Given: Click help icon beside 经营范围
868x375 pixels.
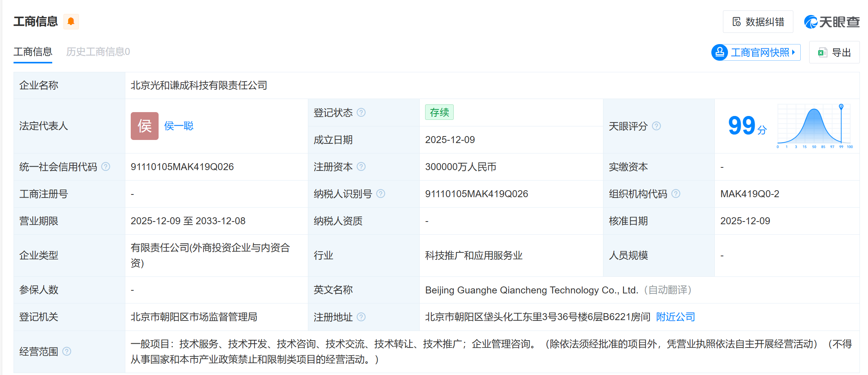Looking at the screenshot, I should (67, 351).
